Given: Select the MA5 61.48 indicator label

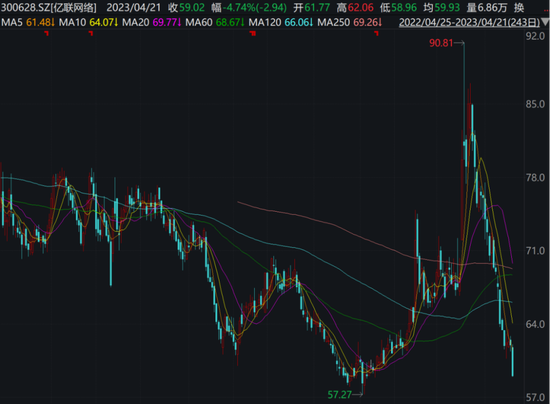Looking at the screenshot, I should click(28, 22).
